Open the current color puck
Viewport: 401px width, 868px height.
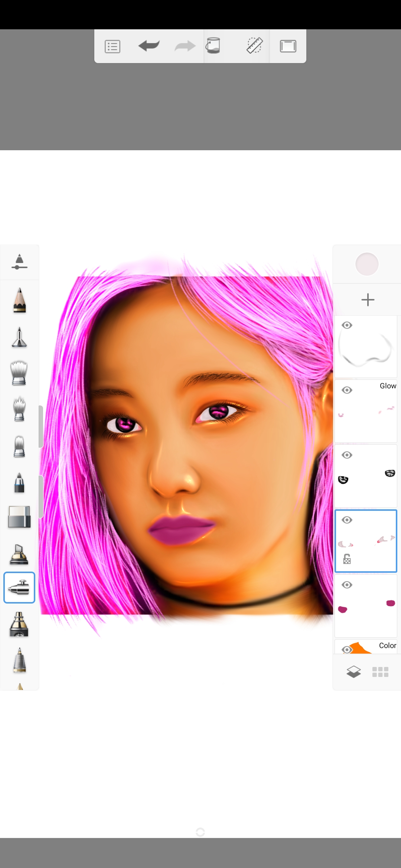367,264
